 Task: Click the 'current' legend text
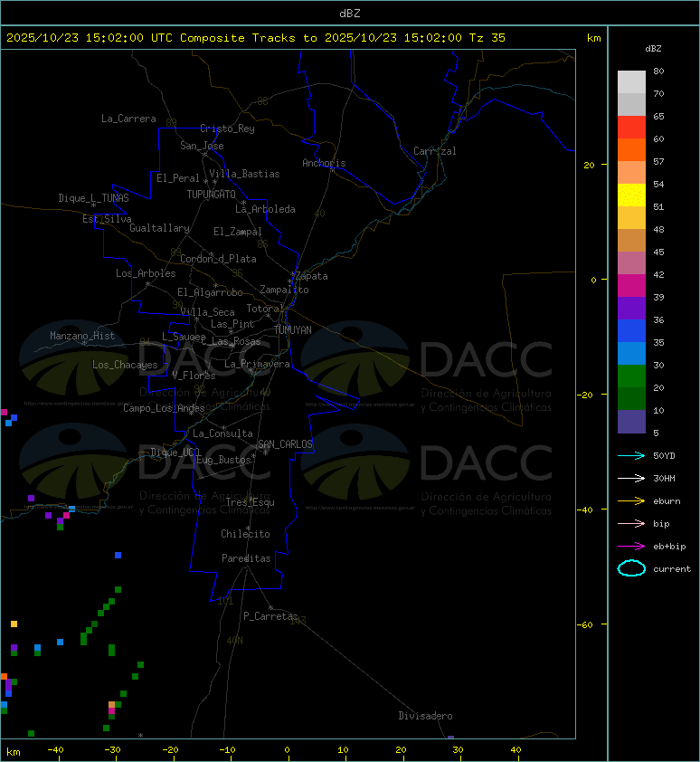[x=672, y=569]
